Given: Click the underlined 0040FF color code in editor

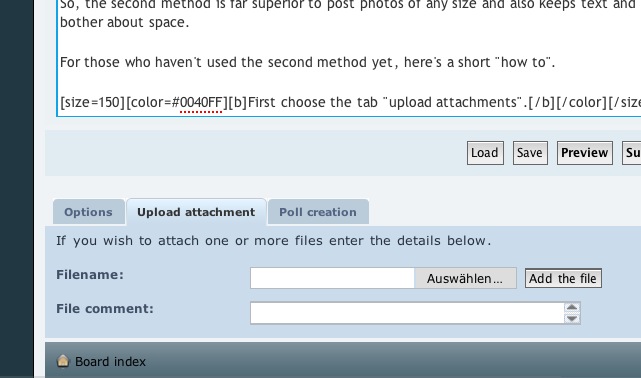Looking at the screenshot, I should point(201,102).
